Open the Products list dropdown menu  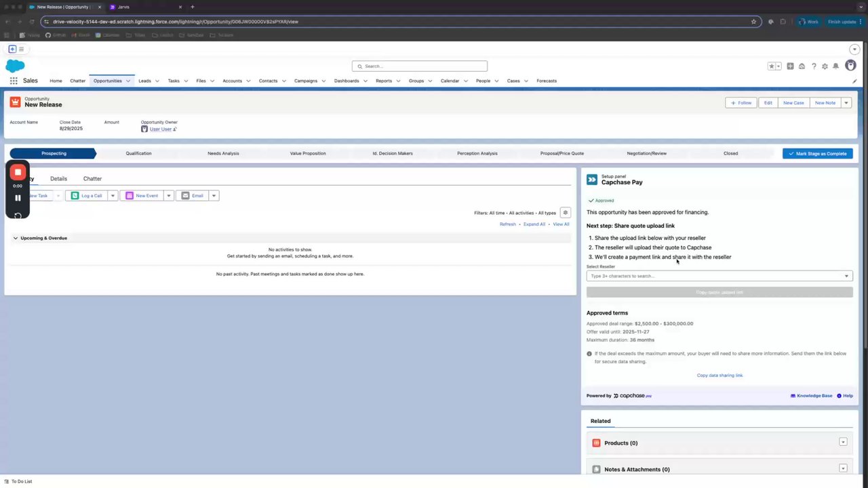(843, 443)
